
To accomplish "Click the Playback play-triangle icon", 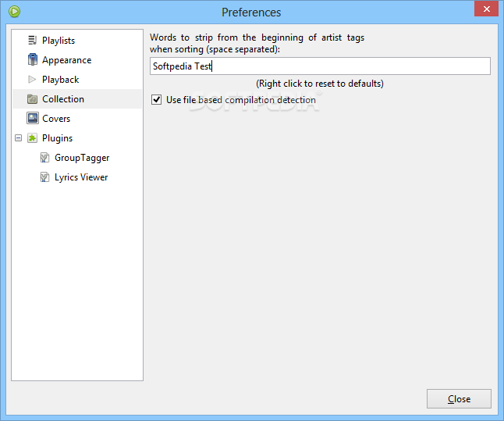I will coord(32,79).
